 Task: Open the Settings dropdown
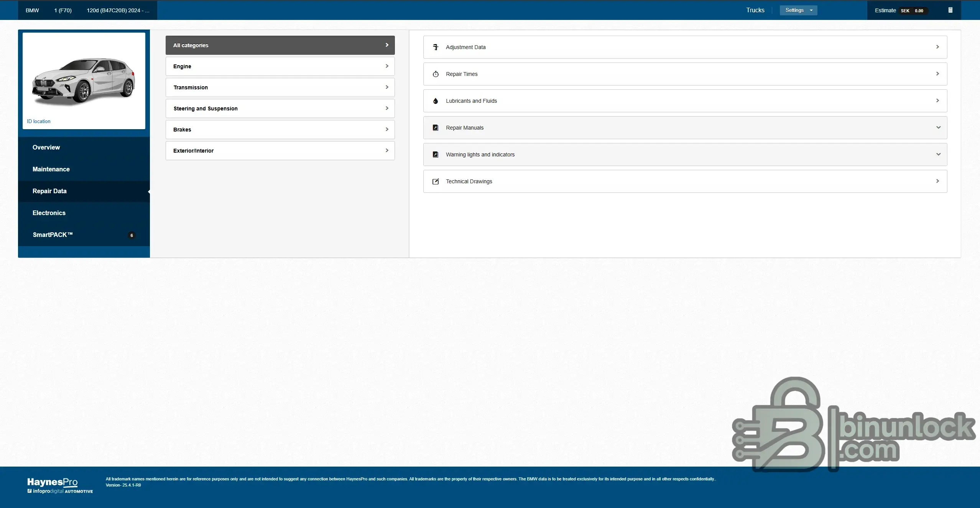[798, 10]
